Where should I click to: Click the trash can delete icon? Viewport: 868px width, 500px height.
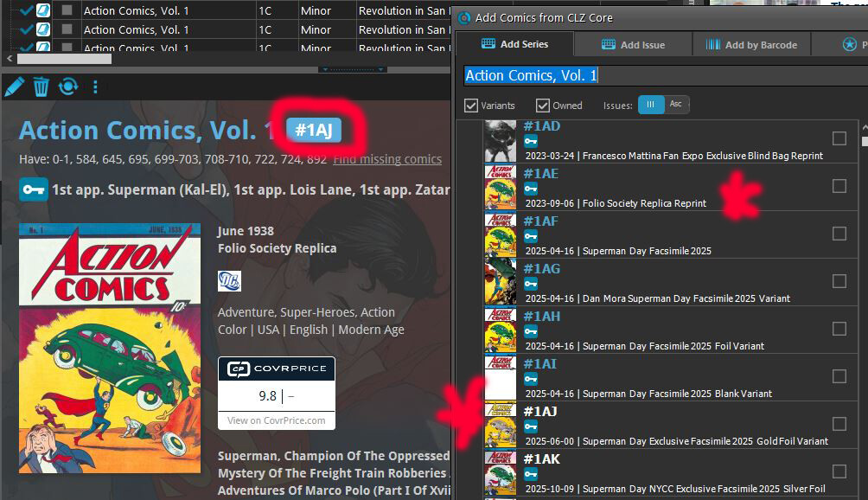click(x=41, y=87)
